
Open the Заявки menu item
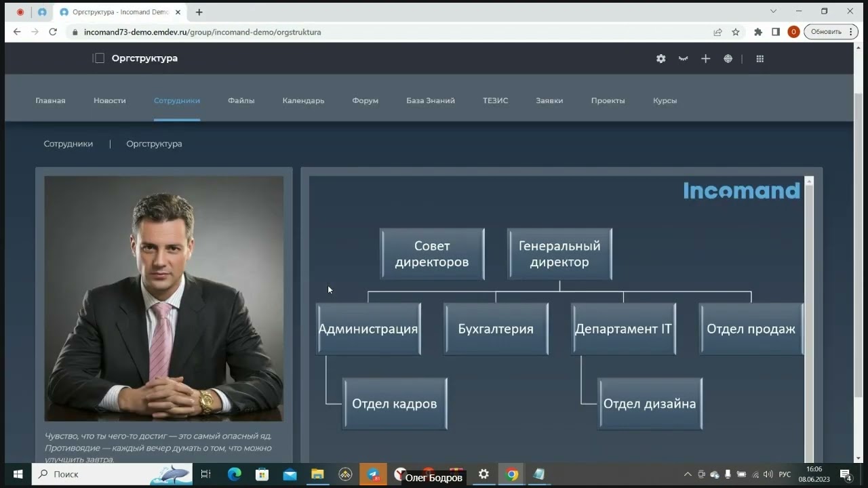pos(549,100)
